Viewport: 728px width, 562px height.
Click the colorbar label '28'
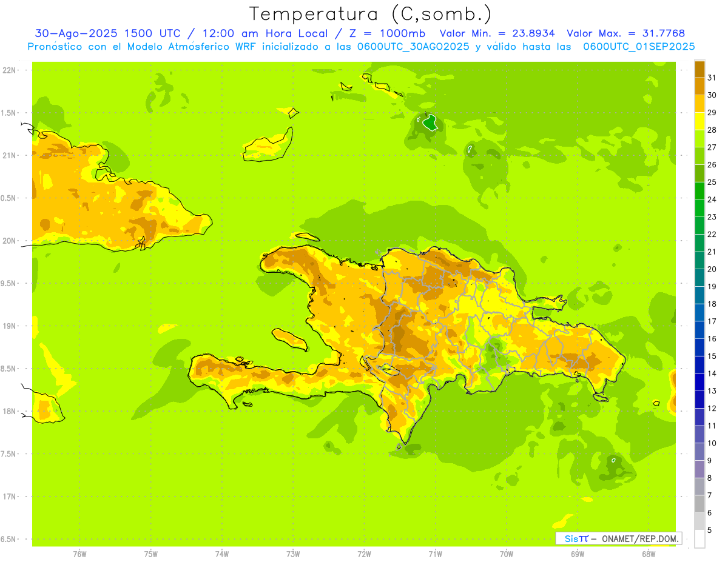point(712,130)
